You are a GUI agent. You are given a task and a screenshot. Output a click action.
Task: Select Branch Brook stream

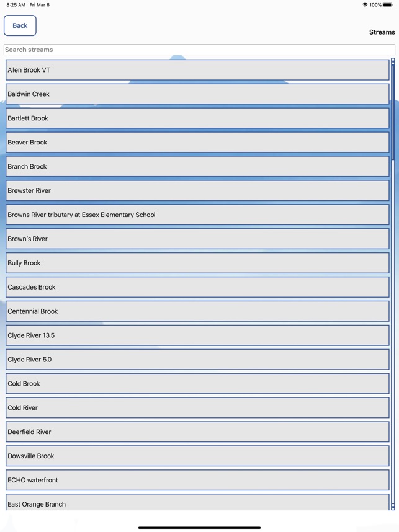coord(197,166)
